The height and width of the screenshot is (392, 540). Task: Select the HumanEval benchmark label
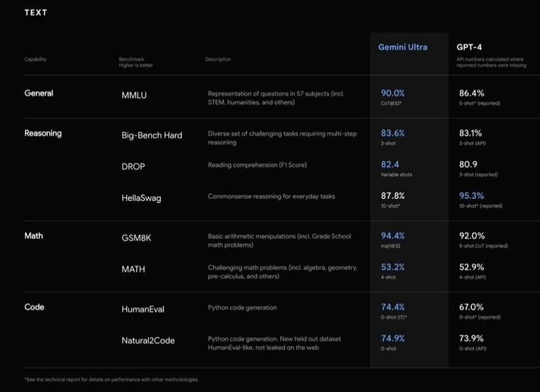[x=142, y=309]
